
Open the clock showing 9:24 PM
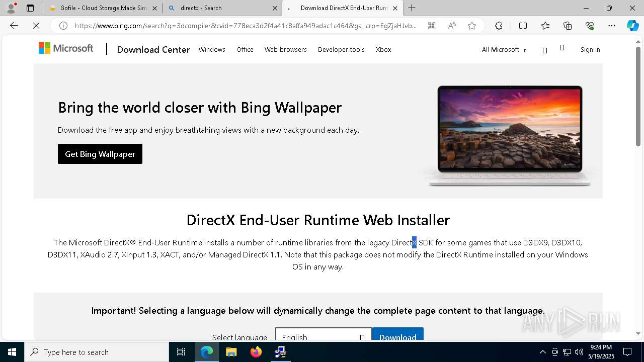tap(601, 352)
